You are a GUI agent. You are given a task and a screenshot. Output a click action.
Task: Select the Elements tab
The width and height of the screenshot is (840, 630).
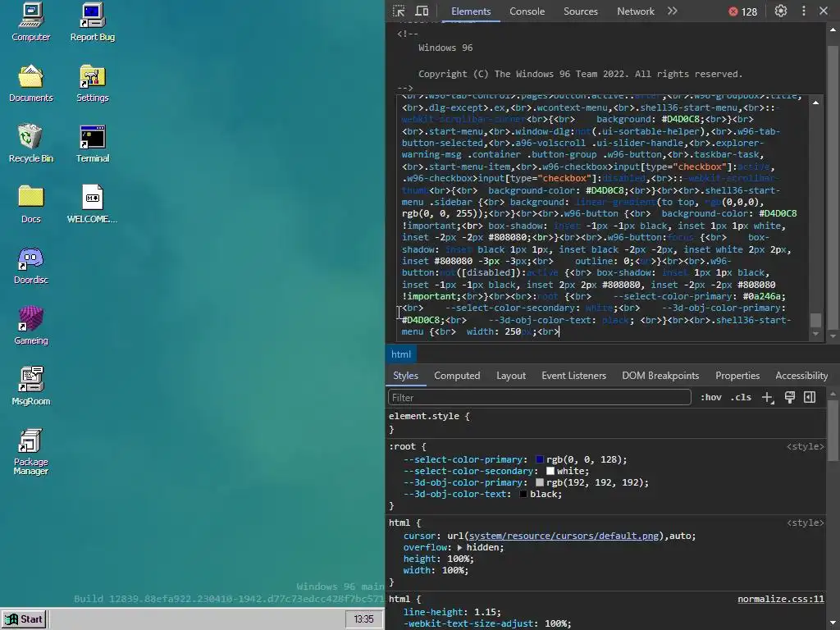click(470, 11)
